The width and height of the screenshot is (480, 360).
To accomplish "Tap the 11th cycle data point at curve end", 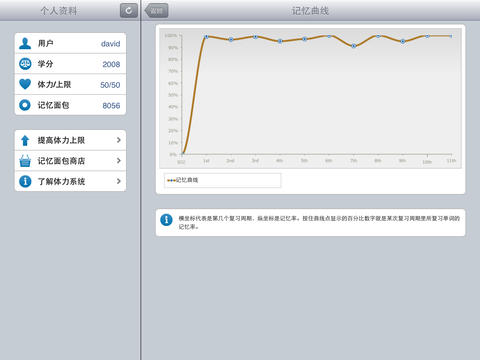I will (x=451, y=36).
